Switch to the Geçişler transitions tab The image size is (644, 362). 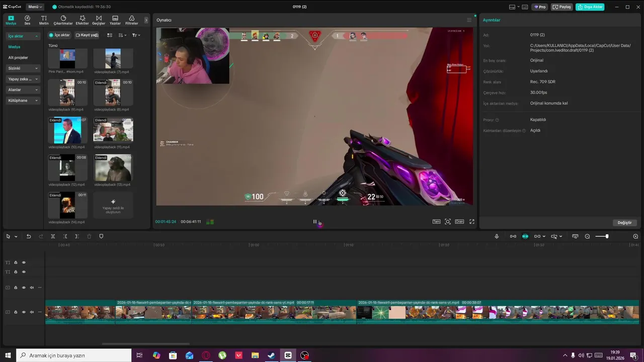[x=99, y=20]
